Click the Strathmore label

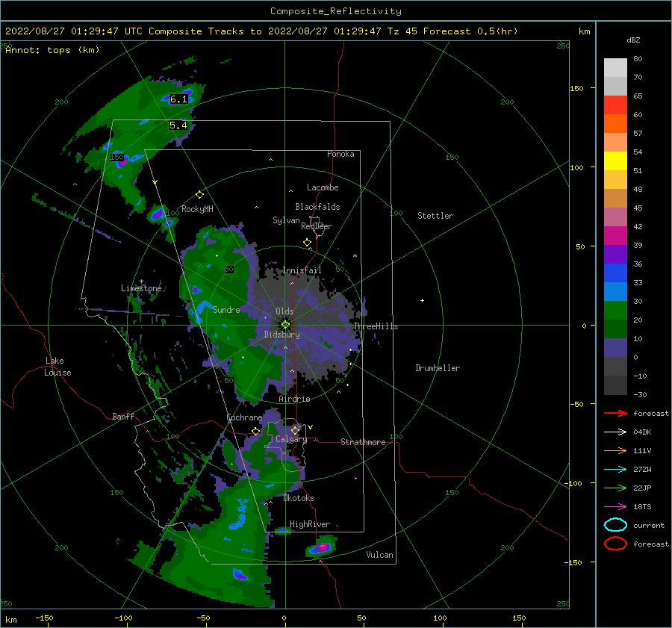pyautogui.click(x=363, y=442)
